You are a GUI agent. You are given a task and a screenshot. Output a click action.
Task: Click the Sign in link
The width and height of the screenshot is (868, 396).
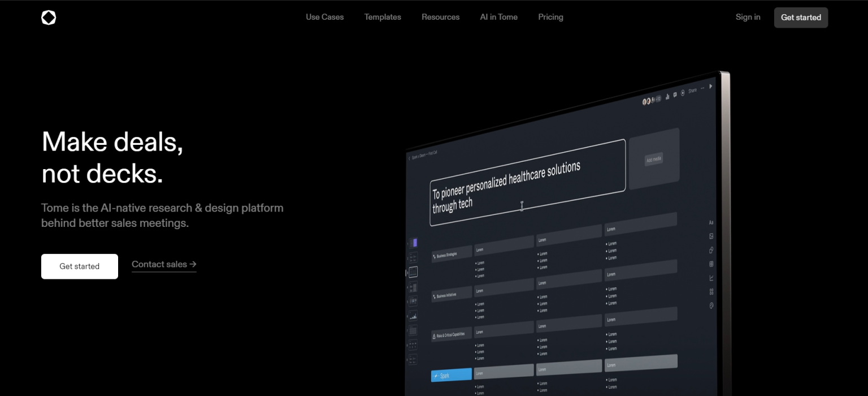coord(748,17)
